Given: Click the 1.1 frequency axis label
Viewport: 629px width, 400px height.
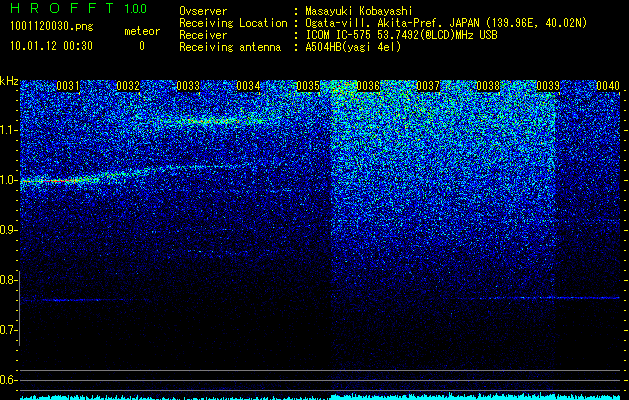Looking at the screenshot, I should point(9,130).
